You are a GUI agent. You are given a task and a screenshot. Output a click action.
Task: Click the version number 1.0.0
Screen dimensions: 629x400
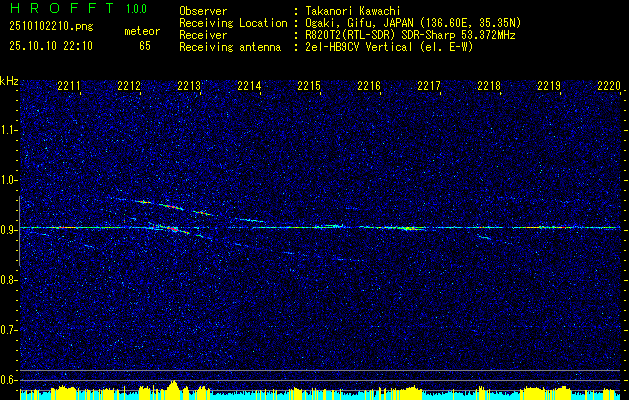tap(136, 9)
